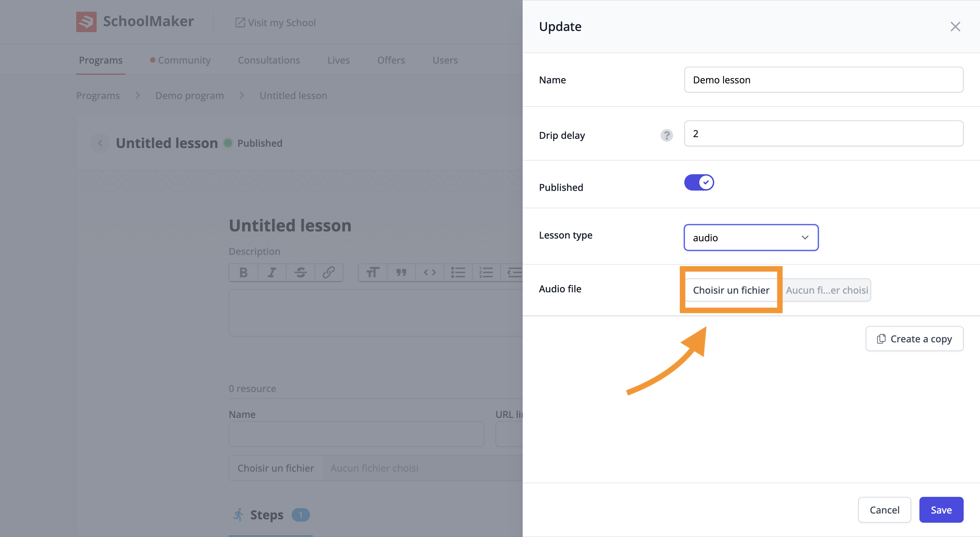This screenshot has width=980, height=537.
Task: Apply italic formatting in description toolbar
Action: pyautogui.click(x=272, y=273)
